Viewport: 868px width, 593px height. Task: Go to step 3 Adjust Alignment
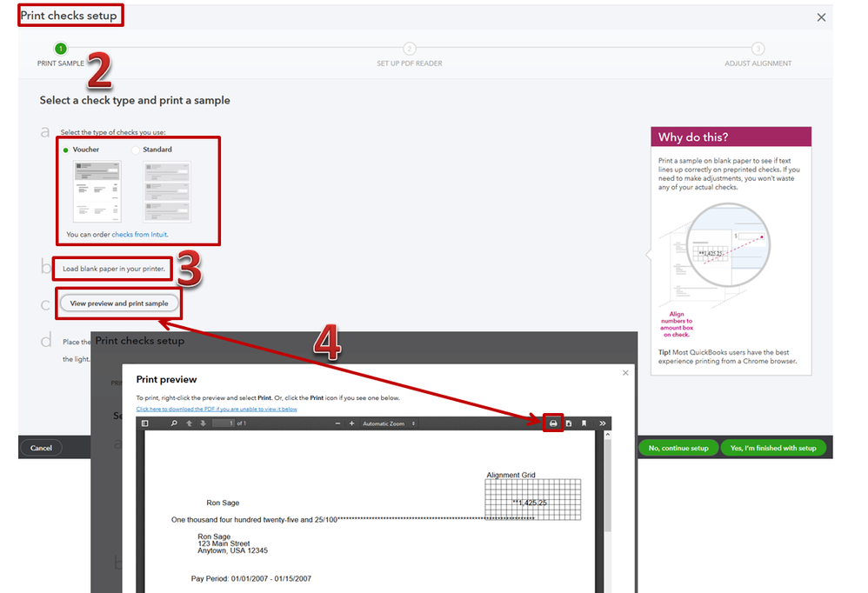coord(758,49)
